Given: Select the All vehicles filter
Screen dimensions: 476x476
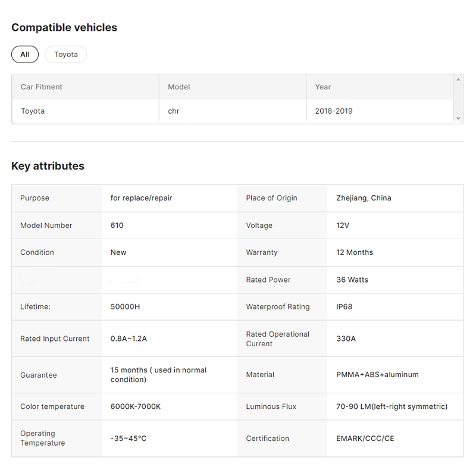Looking at the screenshot, I should 25,54.
